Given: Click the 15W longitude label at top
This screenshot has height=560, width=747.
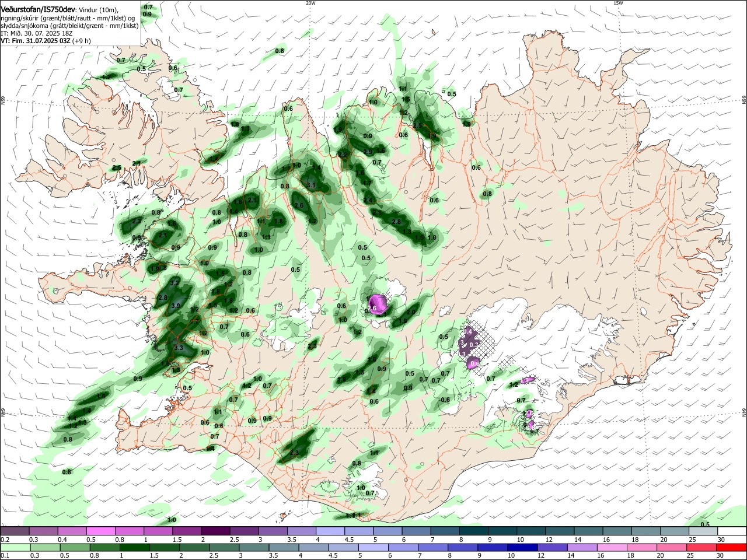Looking at the screenshot, I should 618,3.
